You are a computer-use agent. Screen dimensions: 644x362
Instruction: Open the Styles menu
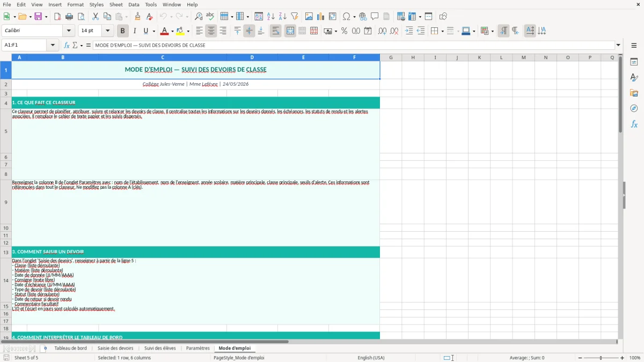(97, 4)
